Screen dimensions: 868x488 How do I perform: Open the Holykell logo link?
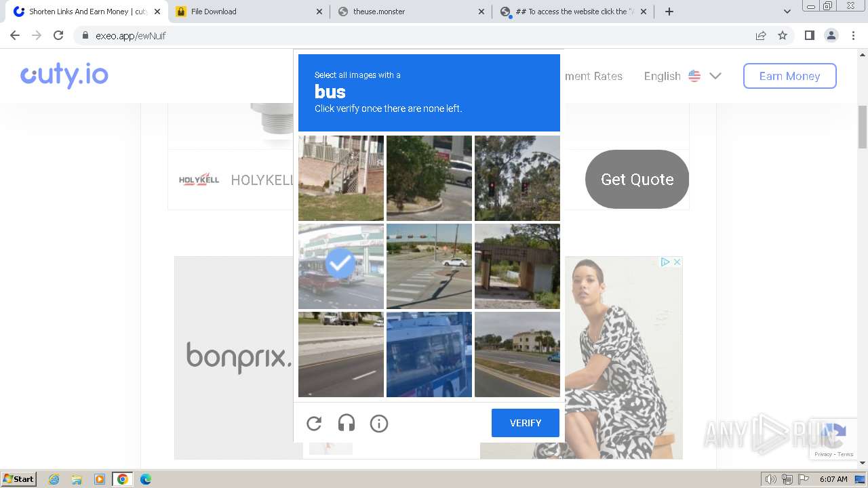pos(199,180)
